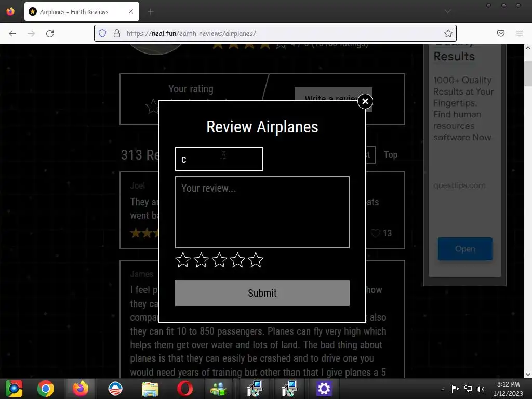Click the Firefox icon in the taskbar
532x399 pixels.
81,389
